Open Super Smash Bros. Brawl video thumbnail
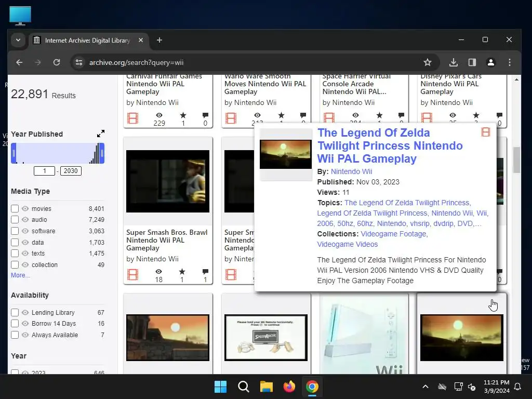 click(168, 181)
